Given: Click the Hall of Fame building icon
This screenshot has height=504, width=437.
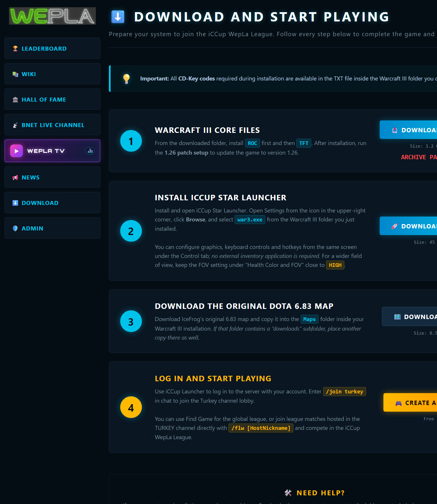Looking at the screenshot, I should (x=15, y=100).
